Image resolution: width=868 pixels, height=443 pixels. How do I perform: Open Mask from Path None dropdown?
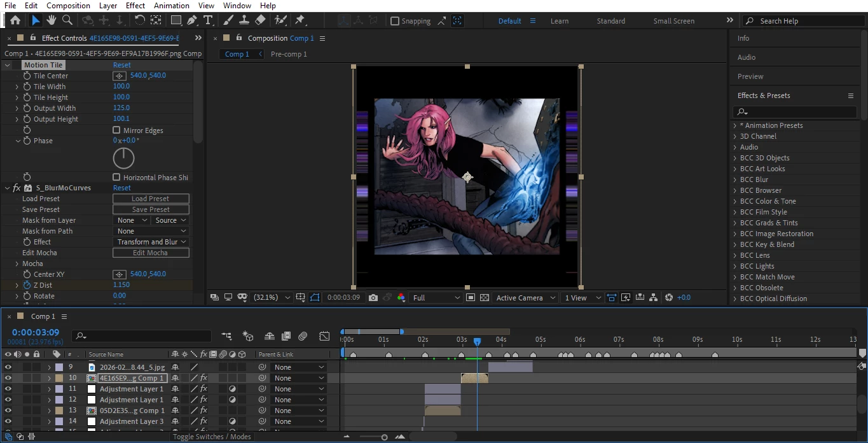[x=151, y=231]
